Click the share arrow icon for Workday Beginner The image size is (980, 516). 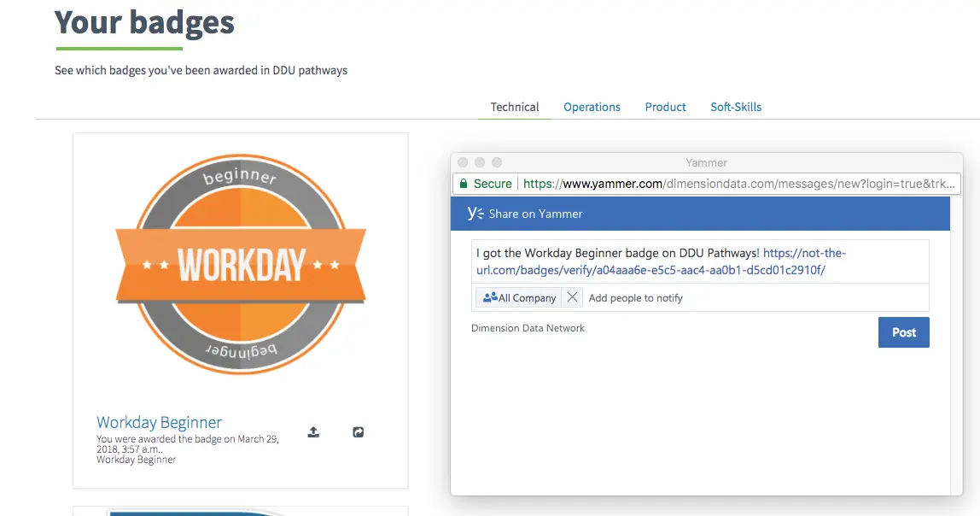pos(359,432)
